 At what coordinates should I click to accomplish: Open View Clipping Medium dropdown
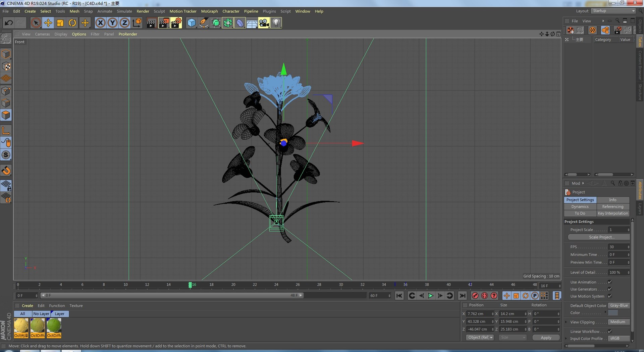point(619,322)
